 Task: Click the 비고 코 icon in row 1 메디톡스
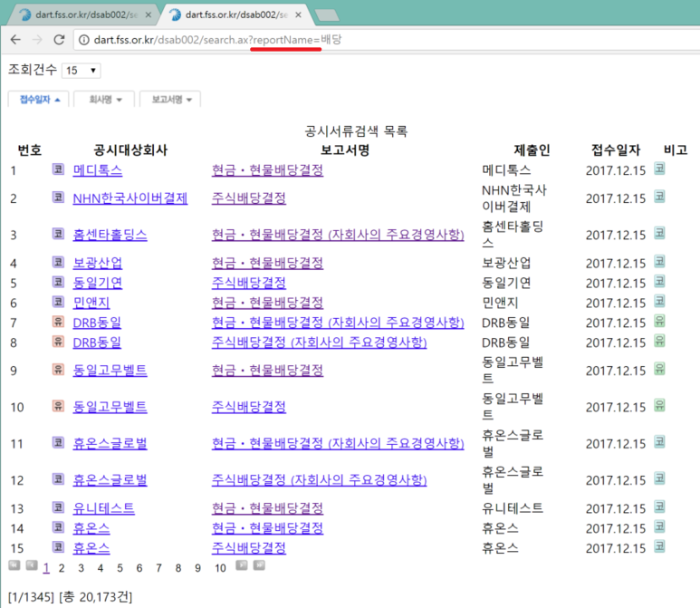pos(659,169)
